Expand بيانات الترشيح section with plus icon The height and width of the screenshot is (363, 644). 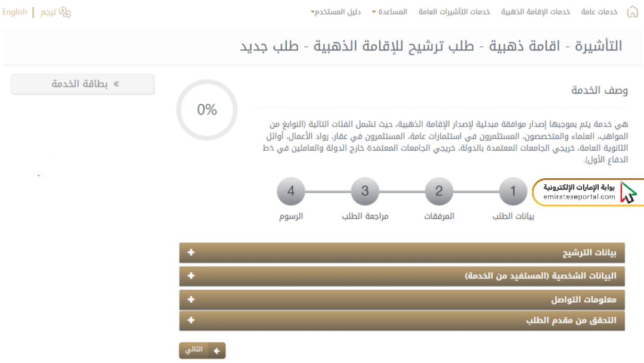[191, 252]
